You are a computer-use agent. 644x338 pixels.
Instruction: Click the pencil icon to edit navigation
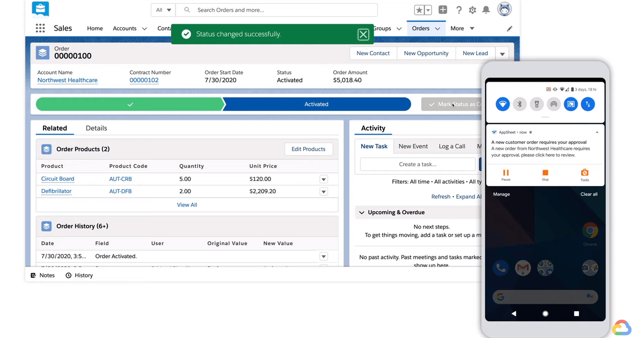(509, 28)
